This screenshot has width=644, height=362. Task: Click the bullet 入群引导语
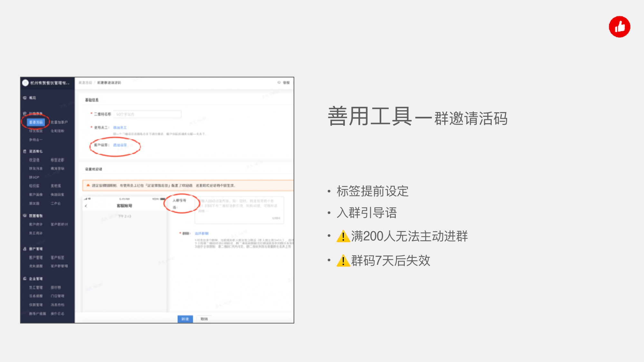click(367, 213)
